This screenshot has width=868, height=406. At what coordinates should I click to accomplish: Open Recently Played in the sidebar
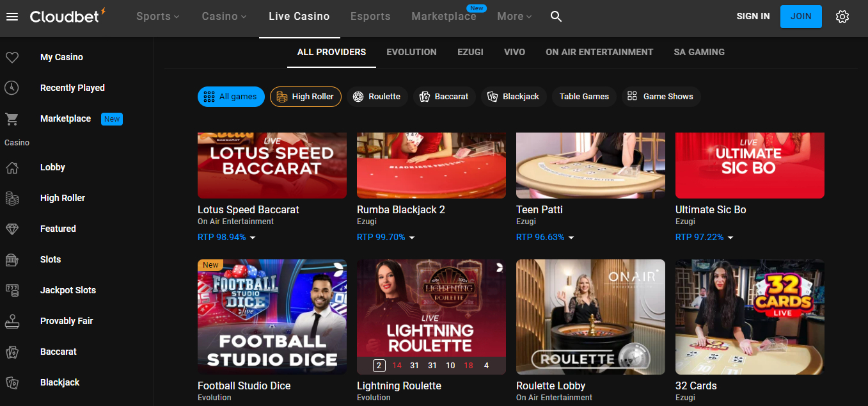[x=72, y=88]
